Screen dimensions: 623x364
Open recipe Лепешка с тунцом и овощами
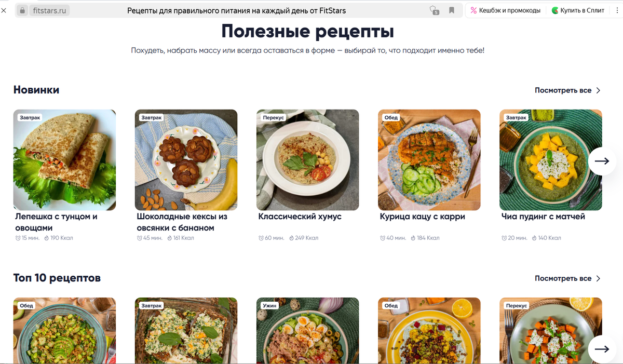[57, 222]
